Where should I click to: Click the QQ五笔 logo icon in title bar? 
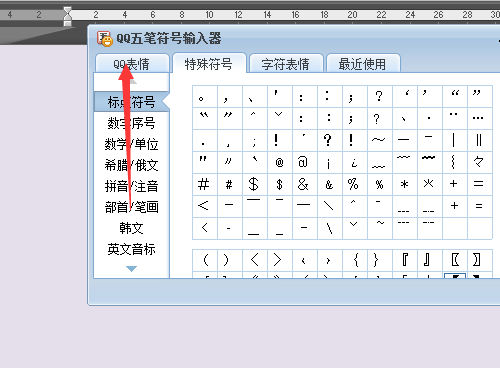tap(105, 39)
